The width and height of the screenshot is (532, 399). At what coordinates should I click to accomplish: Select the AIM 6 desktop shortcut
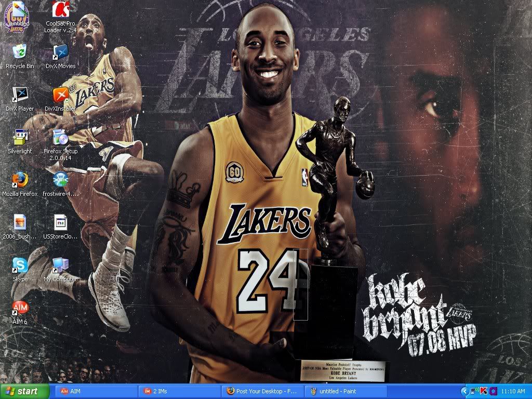(x=20, y=312)
